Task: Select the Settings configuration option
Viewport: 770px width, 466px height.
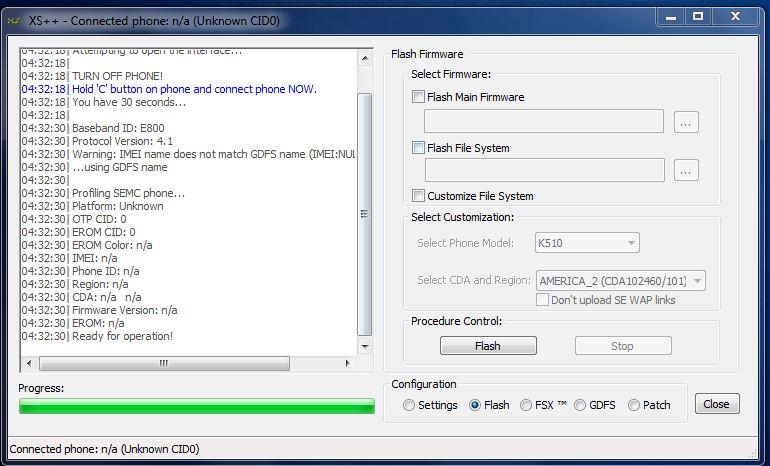Action: pos(409,405)
